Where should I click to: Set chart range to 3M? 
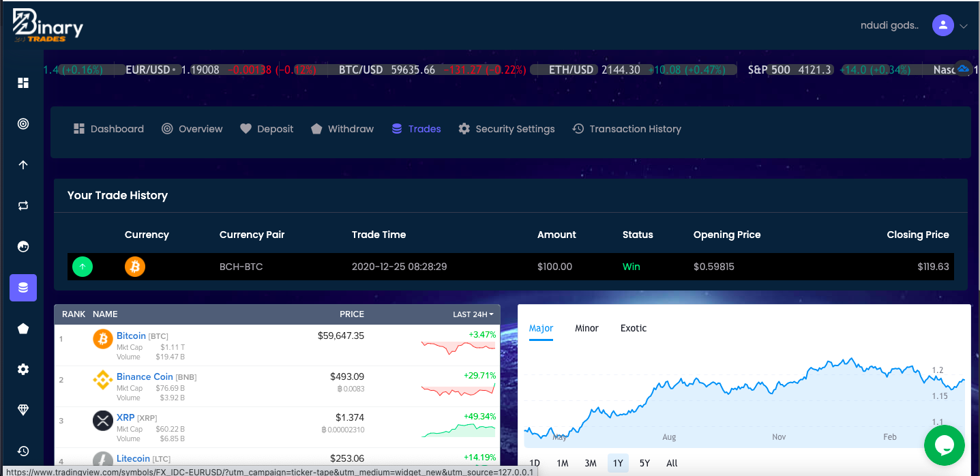click(591, 463)
